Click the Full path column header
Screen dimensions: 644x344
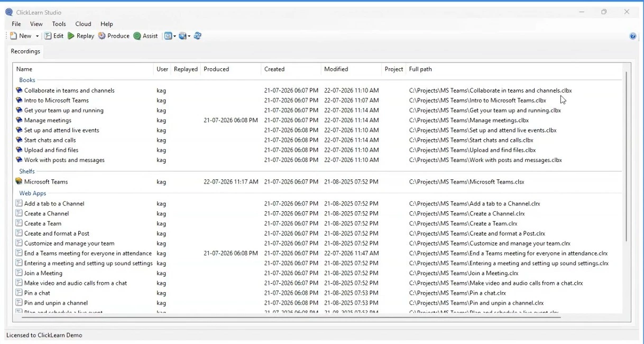[420, 69]
